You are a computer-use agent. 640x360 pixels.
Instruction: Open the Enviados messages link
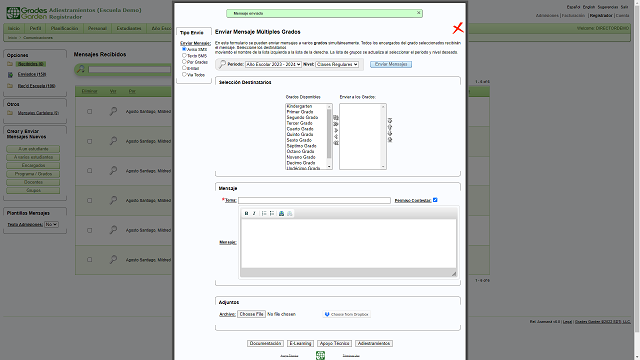pos(31,75)
